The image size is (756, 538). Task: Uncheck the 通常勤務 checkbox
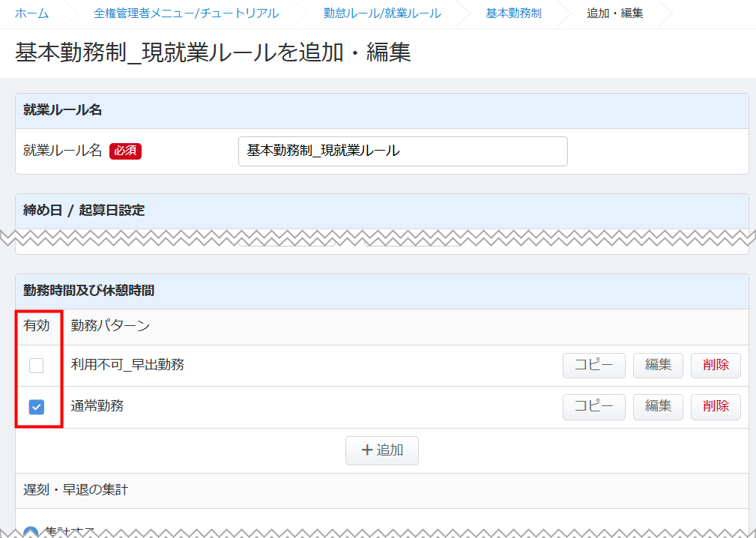click(x=36, y=407)
